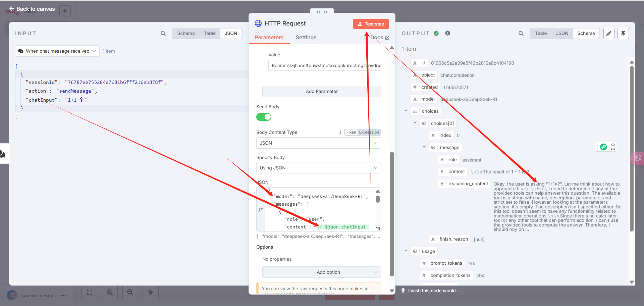The width and height of the screenshot is (644, 306).
Task: Pin the output data with the pin icon
Action: 623,33
